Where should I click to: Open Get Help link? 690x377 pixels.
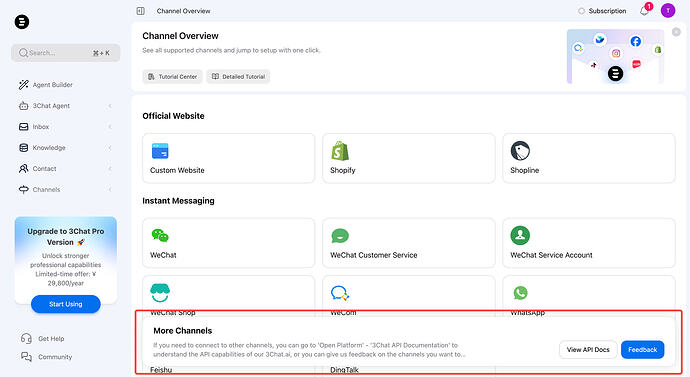tap(43, 338)
